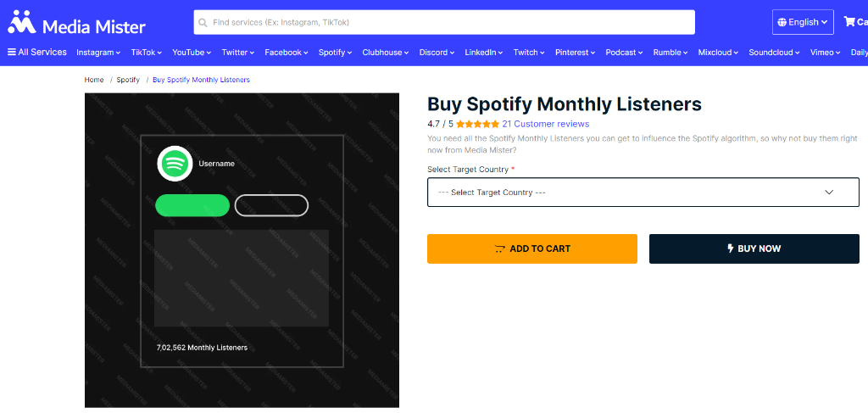Click the Media Mister logo
The image size is (868, 413).
pos(76,23)
